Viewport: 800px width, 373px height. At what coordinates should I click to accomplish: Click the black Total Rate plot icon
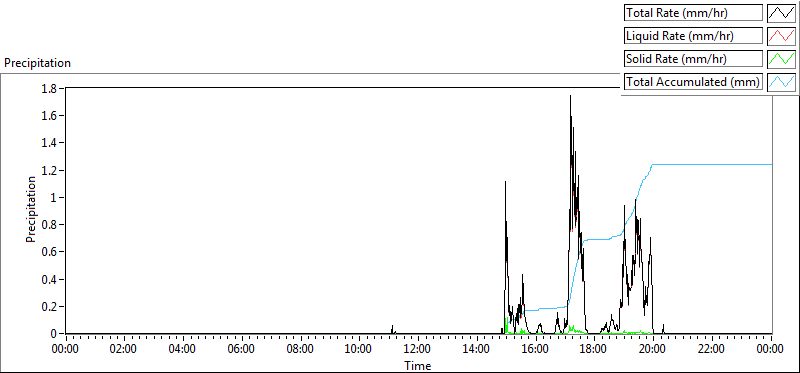[x=781, y=13]
